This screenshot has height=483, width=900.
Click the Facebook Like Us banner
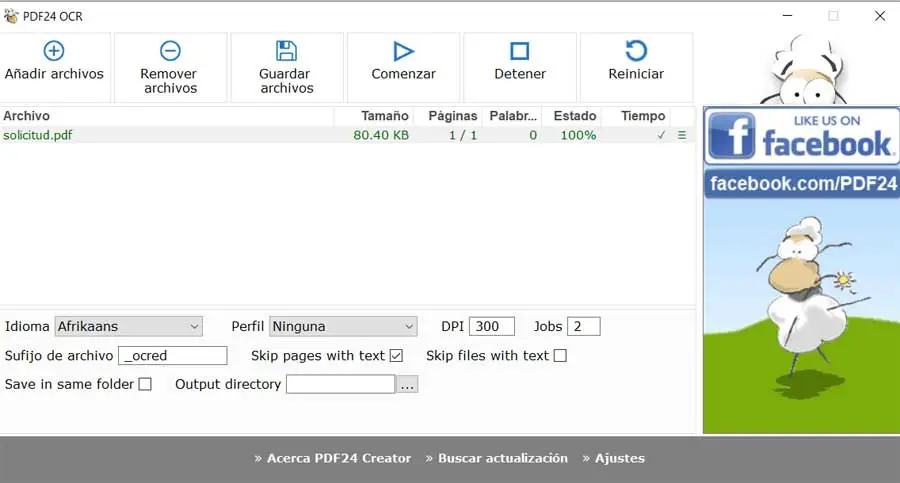pos(800,136)
